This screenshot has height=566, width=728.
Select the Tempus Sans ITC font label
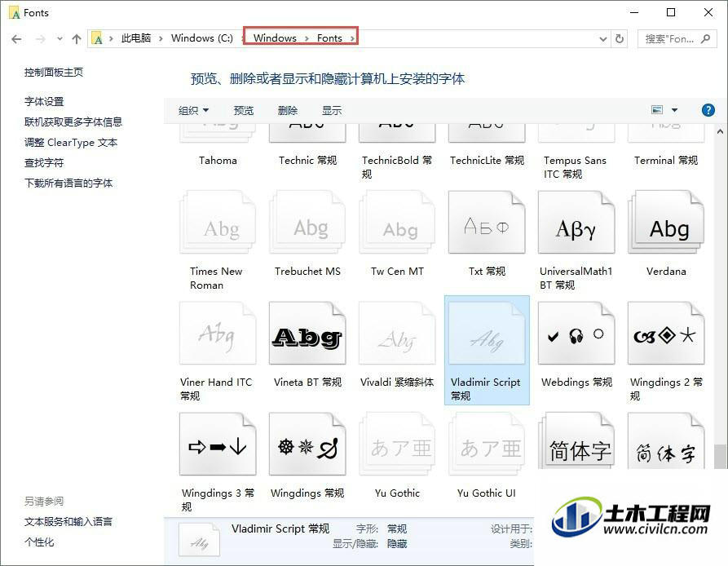575,167
